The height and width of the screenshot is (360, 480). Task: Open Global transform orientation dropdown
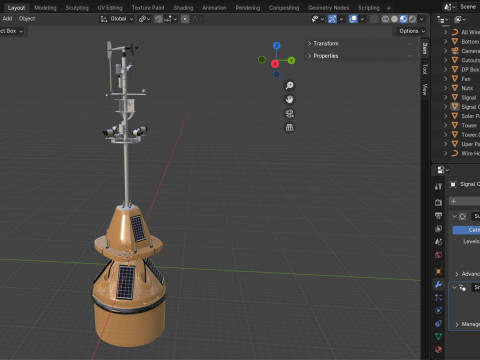[117, 19]
